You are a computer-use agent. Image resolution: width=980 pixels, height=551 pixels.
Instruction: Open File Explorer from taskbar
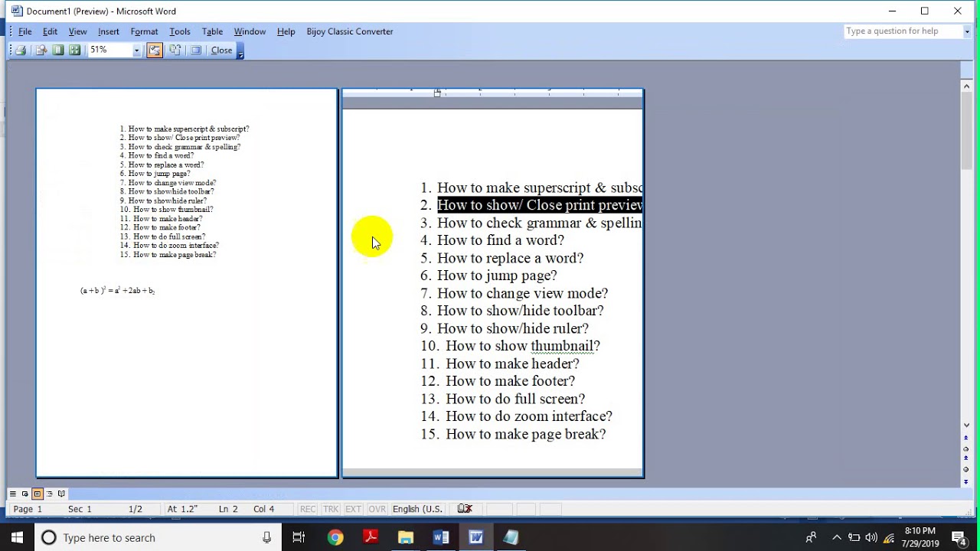click(406, 538)
